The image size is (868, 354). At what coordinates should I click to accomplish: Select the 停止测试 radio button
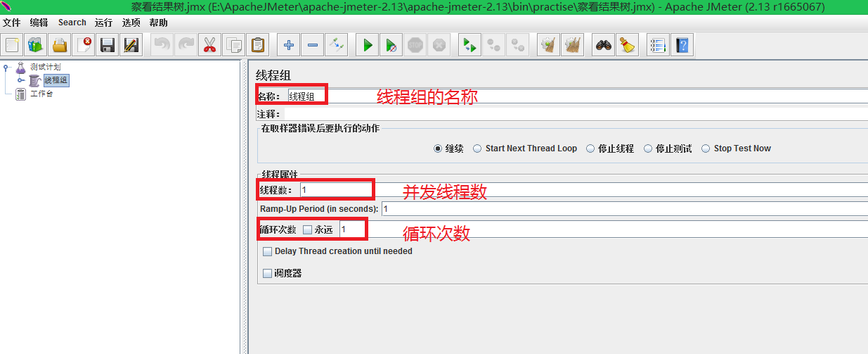coord(648,148)
